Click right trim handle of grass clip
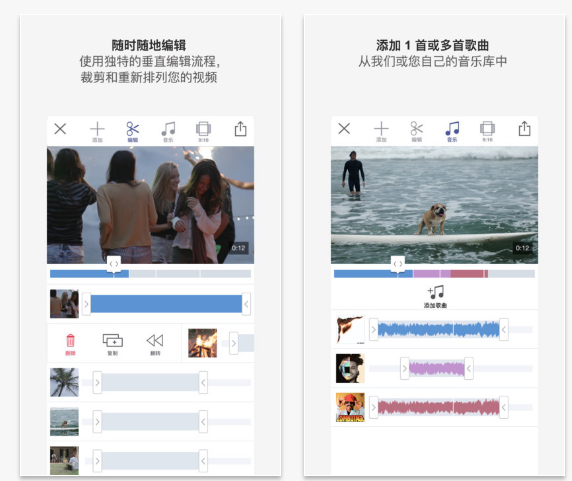 [203, 461]
